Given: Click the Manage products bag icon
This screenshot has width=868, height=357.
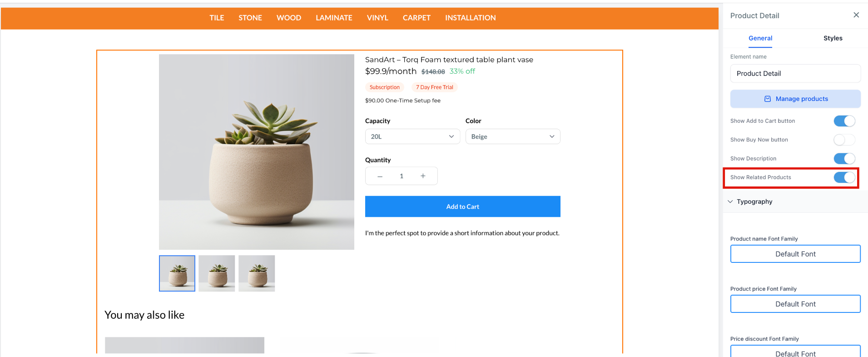Looking at the screenshot, I should click(768, 99).
